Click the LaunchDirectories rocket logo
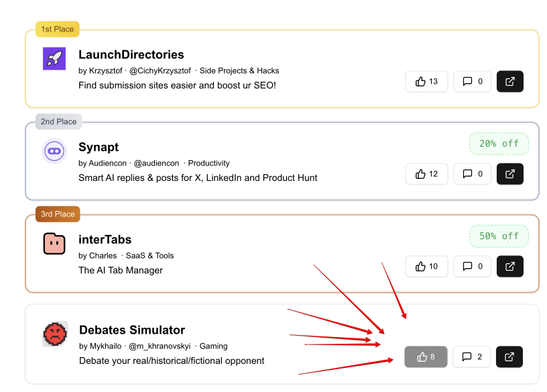This screenshot has width=547, height=392. tap(54, 58)
